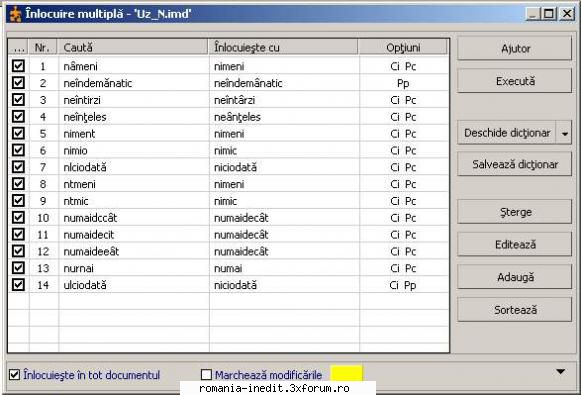Screen dimensions: 581x395
Task: Disable the checkbox for row 13 nurnai
Action: coord(18,268)
